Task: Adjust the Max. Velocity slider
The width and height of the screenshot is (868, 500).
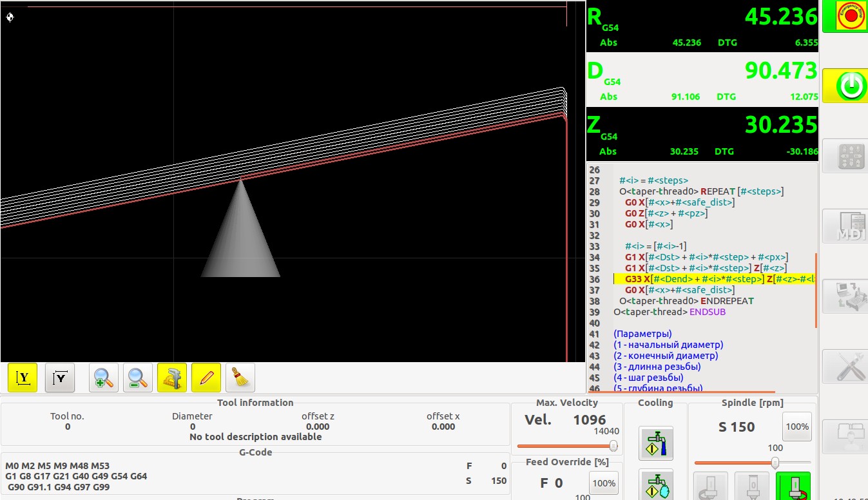Action: tap(567, 446)
